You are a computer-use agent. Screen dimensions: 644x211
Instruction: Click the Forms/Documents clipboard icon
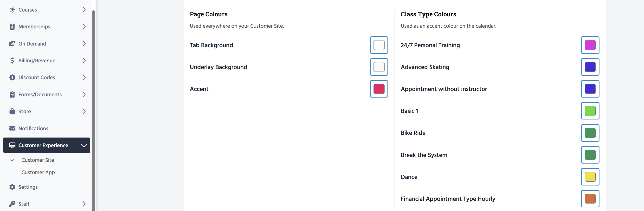click(12, 95)
